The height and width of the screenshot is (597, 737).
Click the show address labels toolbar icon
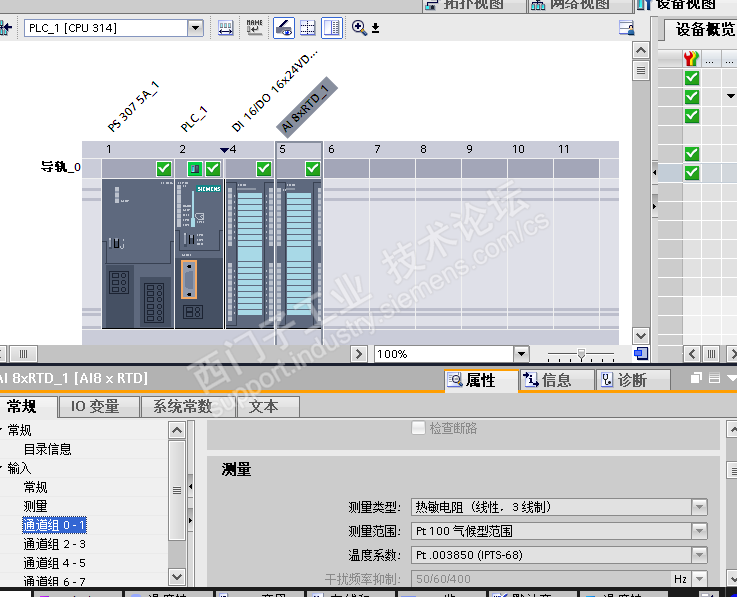tap(226, 28)
